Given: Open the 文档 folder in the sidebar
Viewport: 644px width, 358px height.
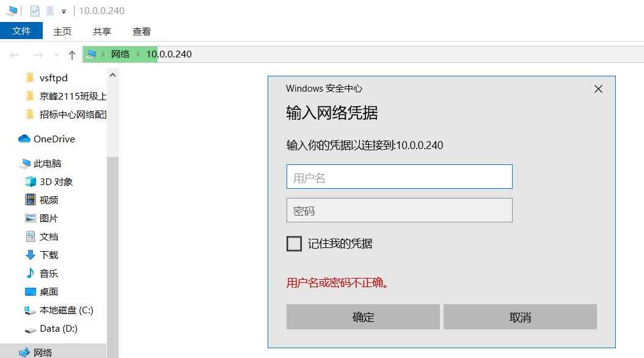Looking at the screenshot, I should coord(49,236).
